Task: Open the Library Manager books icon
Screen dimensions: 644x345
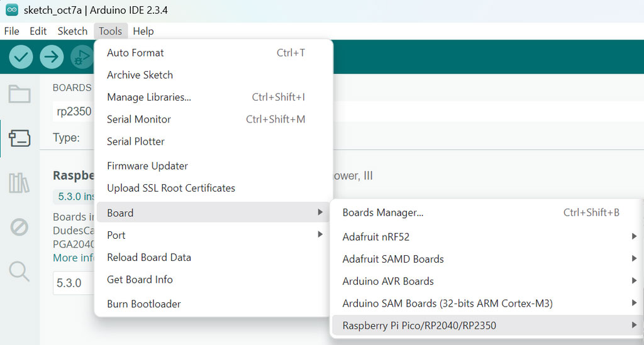Action: click(19, 183)
